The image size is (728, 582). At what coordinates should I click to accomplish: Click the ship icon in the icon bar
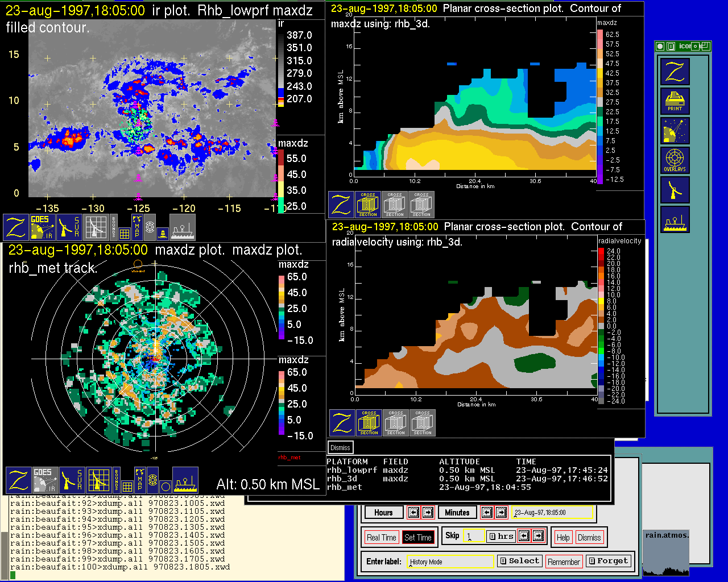(675, 219)
